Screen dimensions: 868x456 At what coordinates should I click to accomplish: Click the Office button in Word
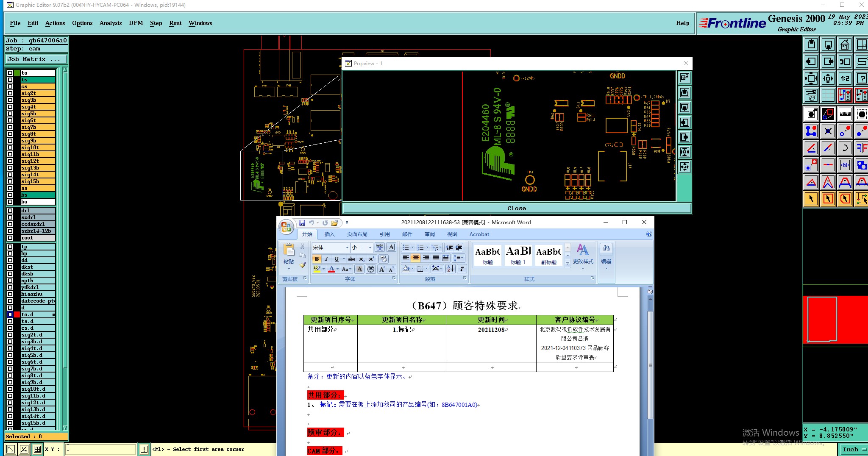pyautogui.click(x=286, y=227)
